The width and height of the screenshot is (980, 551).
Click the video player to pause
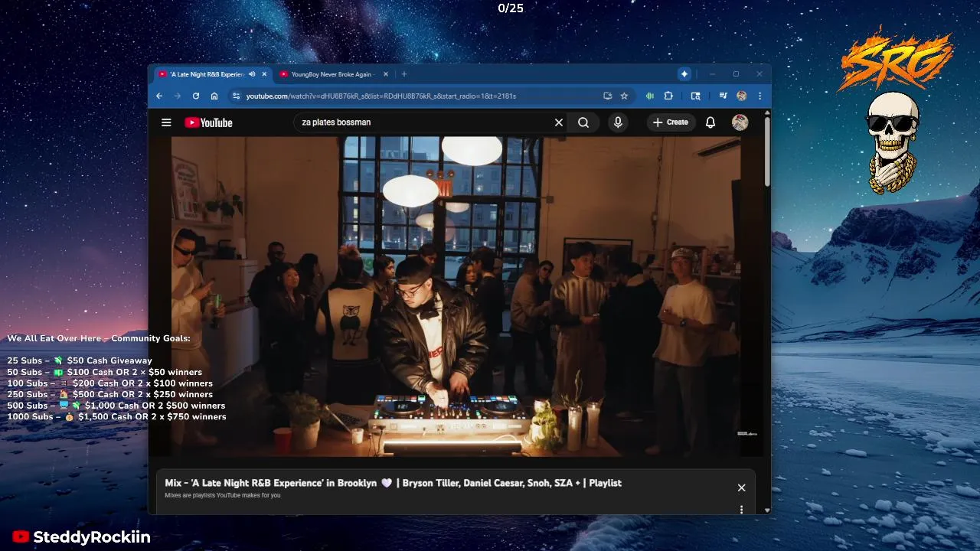(x=456, y=297)
